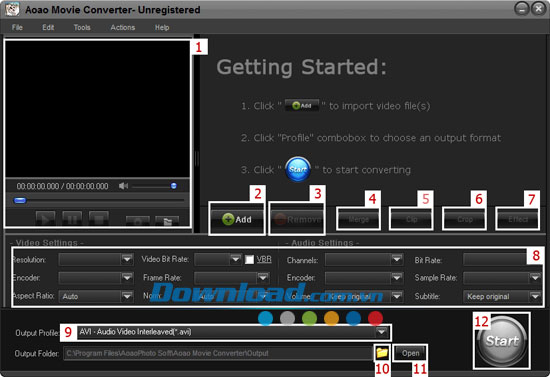This screenshot has height=377, width=550.
Task: Enable the VBR checkbox
Action: pos(249,260)
